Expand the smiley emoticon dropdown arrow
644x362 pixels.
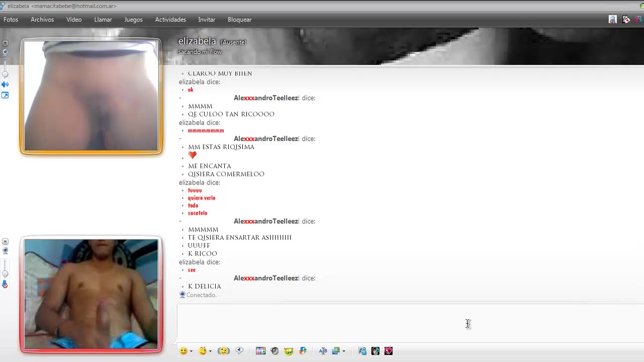(191, 351)
